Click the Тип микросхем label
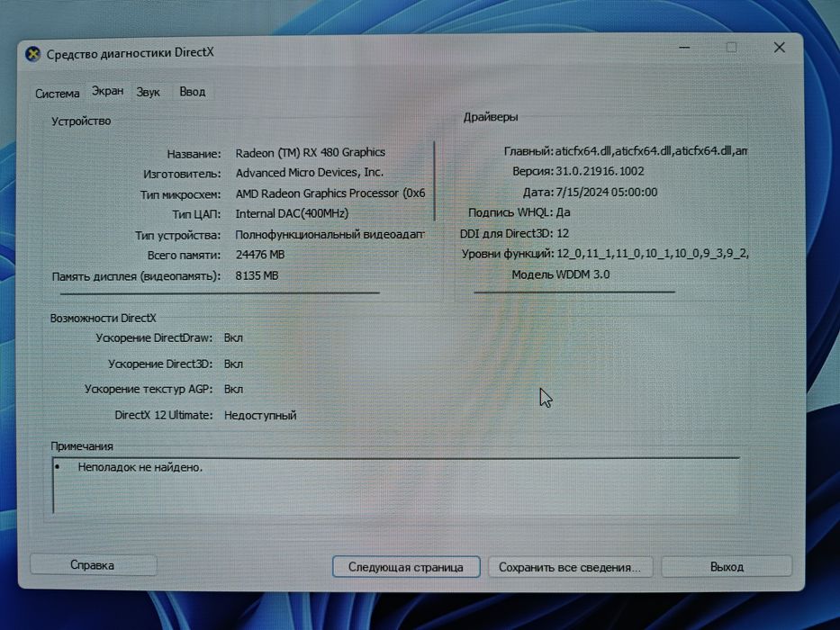Screen dimensions: 840x630 (x=181, y=194)
